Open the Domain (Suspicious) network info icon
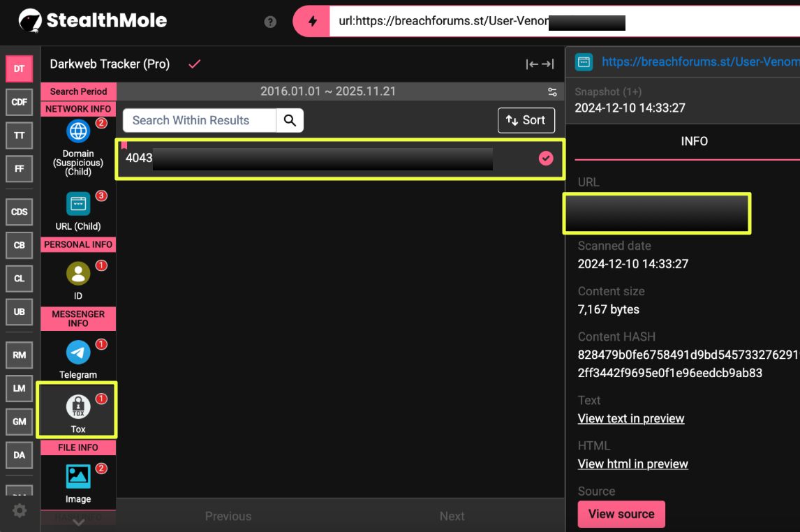This screenshot has height=532, width=800. 78,131
